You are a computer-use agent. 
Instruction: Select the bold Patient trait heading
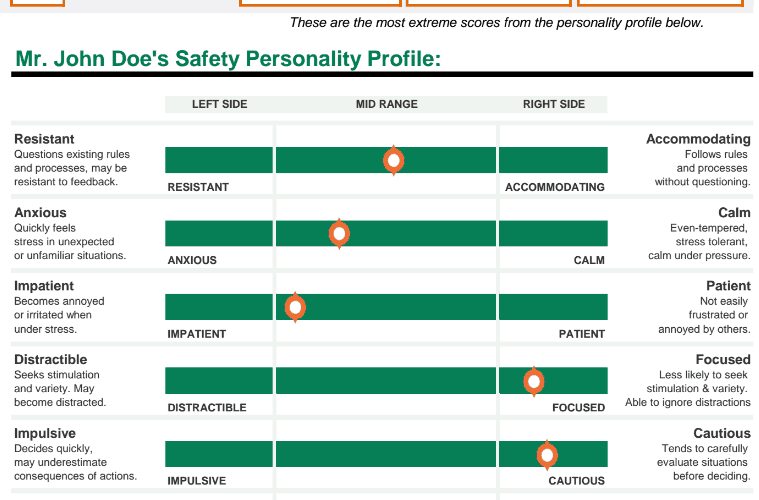[728, 286]
